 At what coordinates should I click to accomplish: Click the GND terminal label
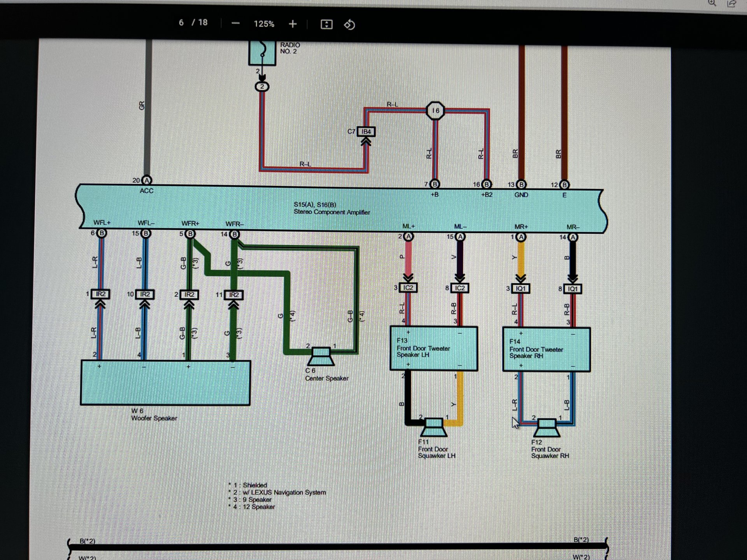(521, 195)
